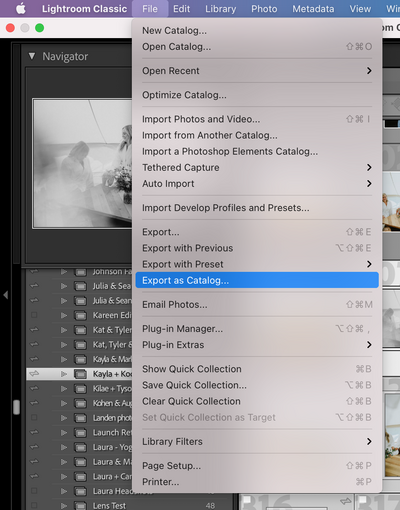Expand the Tethered Capture submenu
Viewport: 400px width, 510px height.
click(x=257, y=167)
